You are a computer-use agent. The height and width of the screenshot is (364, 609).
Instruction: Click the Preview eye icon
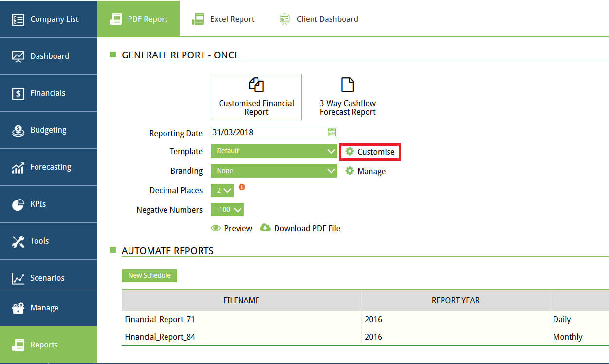point(216,228)
